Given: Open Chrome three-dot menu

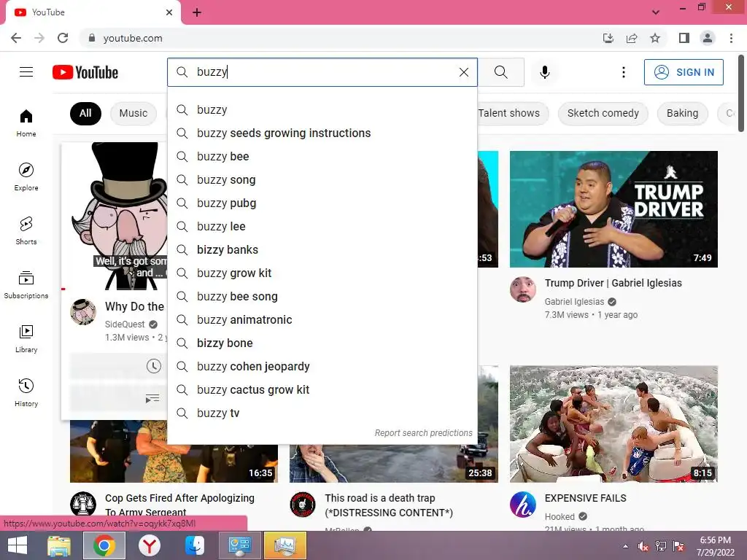Looking at the screenshot, I should (731, 38).
